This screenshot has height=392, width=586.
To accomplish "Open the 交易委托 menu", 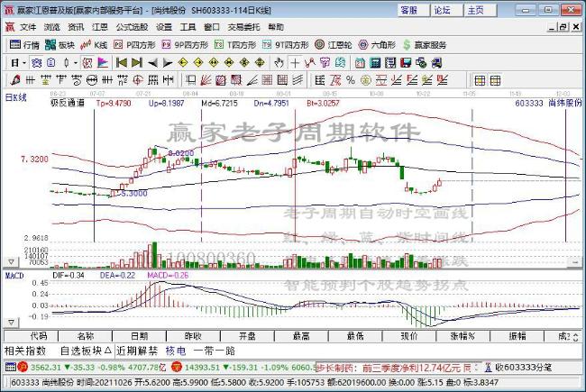I will point(244,27).
